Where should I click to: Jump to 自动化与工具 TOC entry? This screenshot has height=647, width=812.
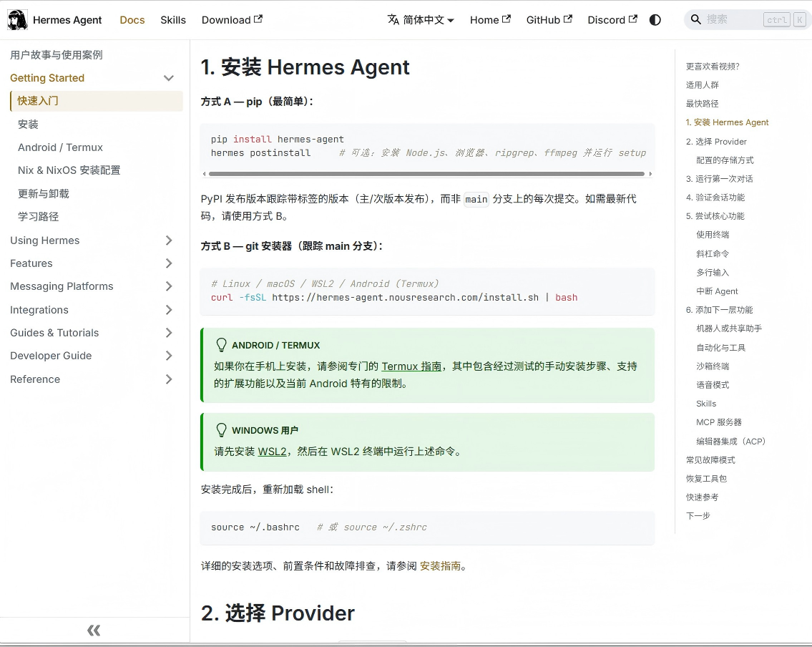(721, 348)
